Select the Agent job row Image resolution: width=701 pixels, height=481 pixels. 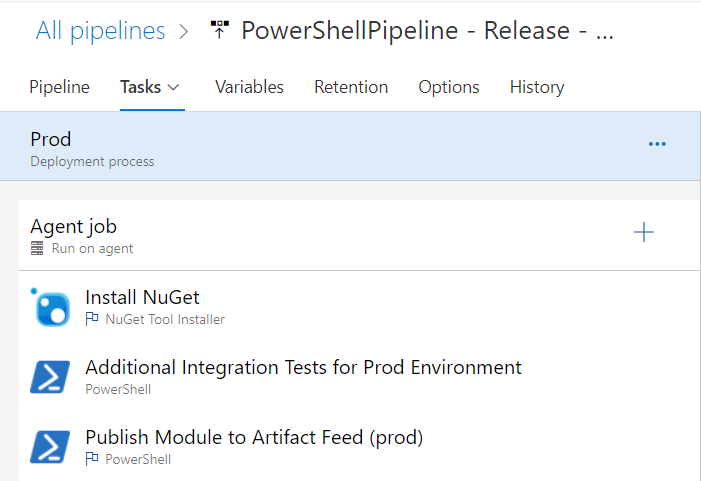(x=359, y=235)
